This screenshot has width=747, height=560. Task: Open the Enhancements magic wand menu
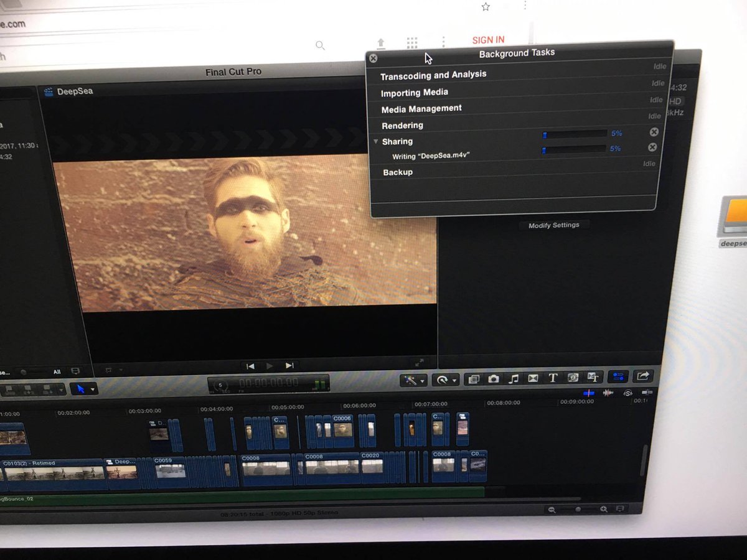[x=413, y=380]
